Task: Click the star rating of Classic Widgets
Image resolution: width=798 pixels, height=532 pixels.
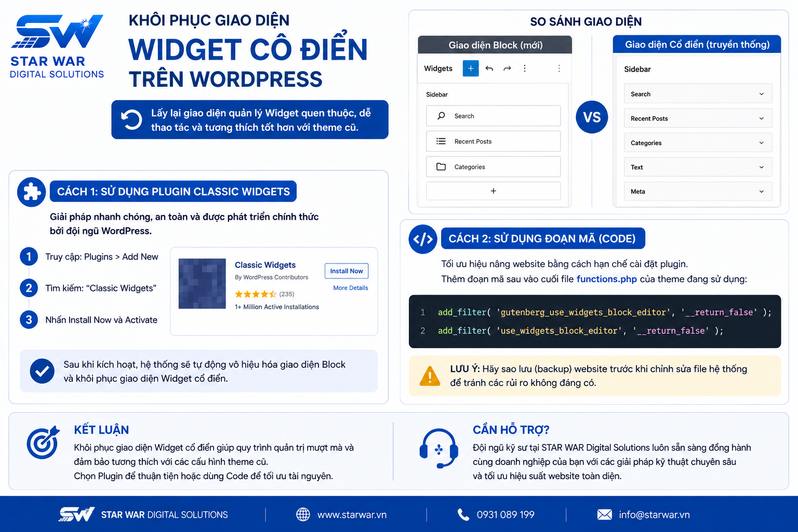Action: (256, 294)
